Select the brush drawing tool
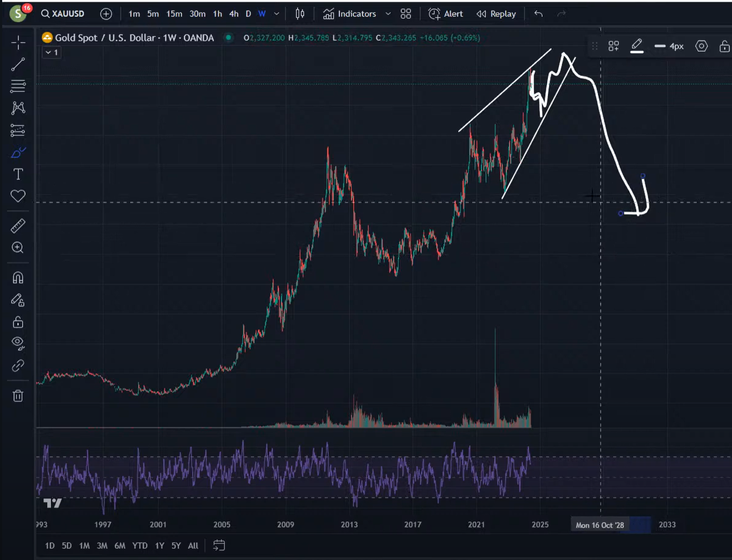The width and height of the screenshot is (732, 560). coord(18,153)
